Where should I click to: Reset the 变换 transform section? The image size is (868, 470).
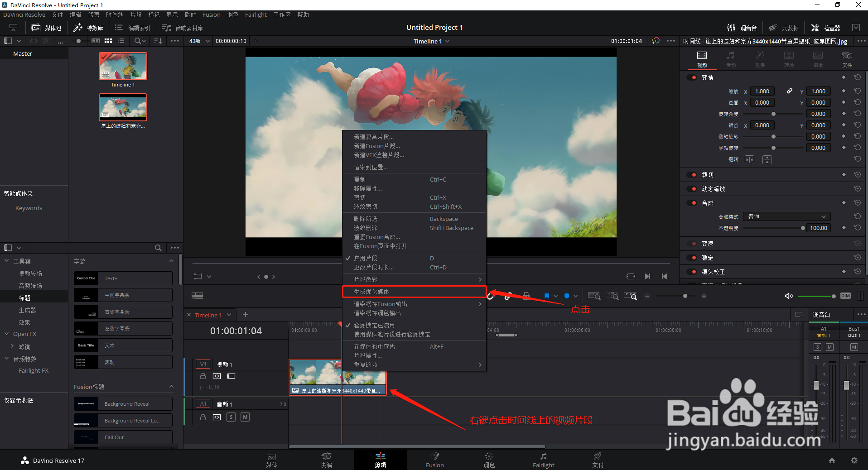(x=858, y=77)
